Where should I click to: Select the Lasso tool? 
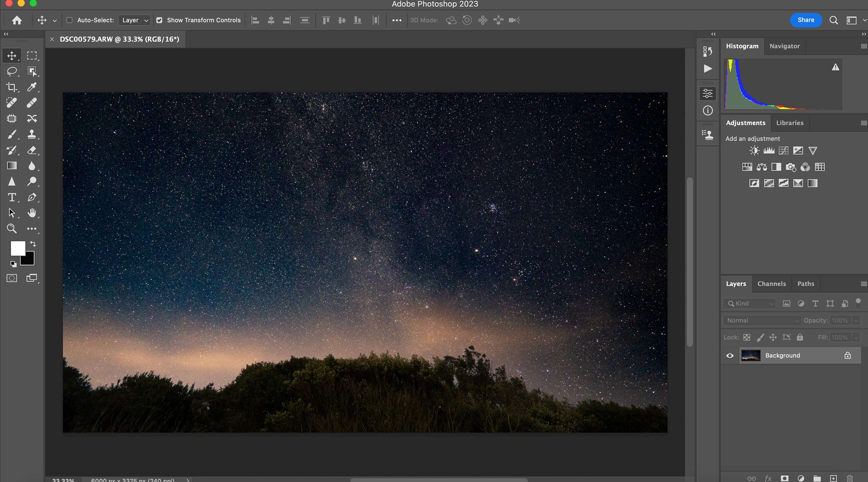point(11,72)
